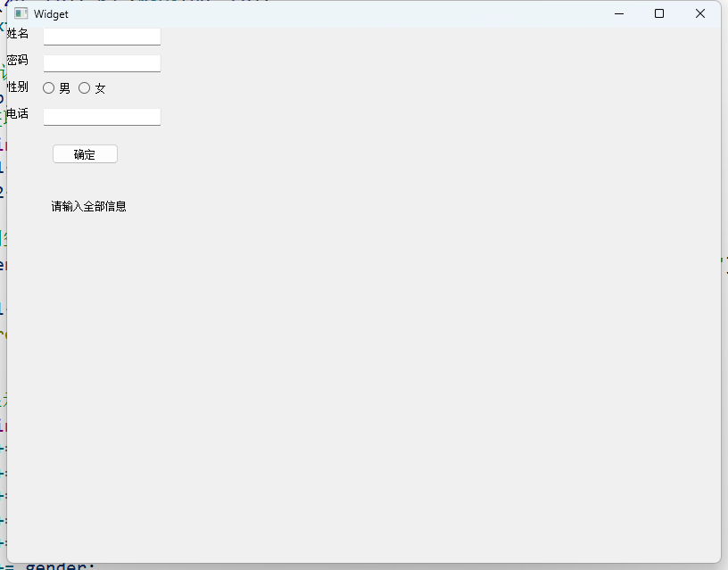Focus the 密码 password input field
Viewport: 728px width, 570px height.
click(x=102, y=63)
